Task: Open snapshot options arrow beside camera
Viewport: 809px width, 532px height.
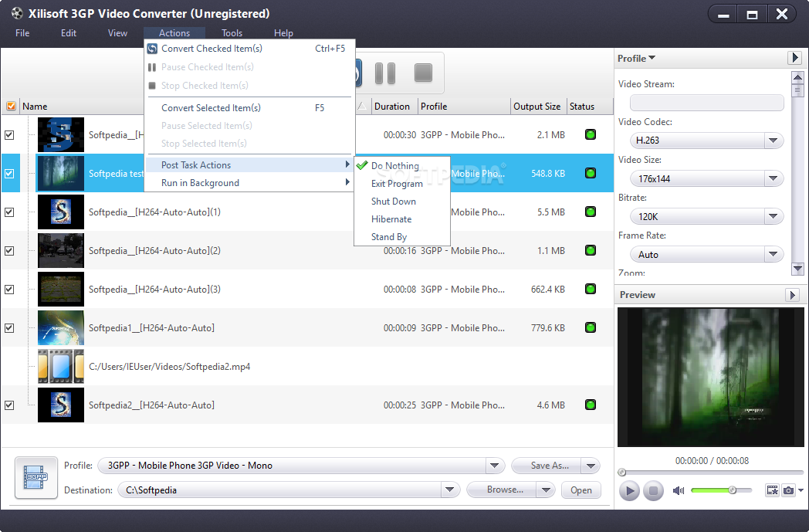Action: 801,490
